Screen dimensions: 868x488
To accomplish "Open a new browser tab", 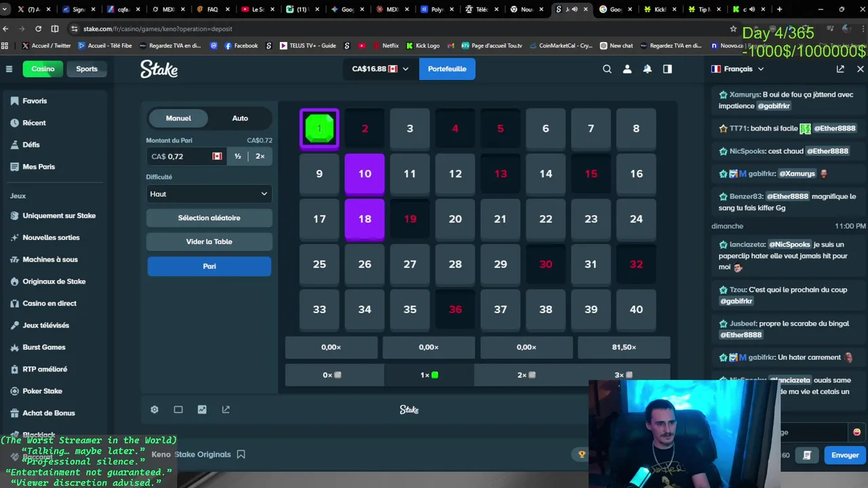I will click(779, 9).
